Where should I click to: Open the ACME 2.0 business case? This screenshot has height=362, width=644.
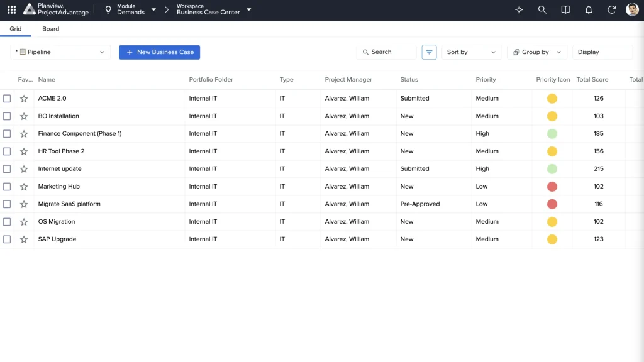(x=52, y=99)
